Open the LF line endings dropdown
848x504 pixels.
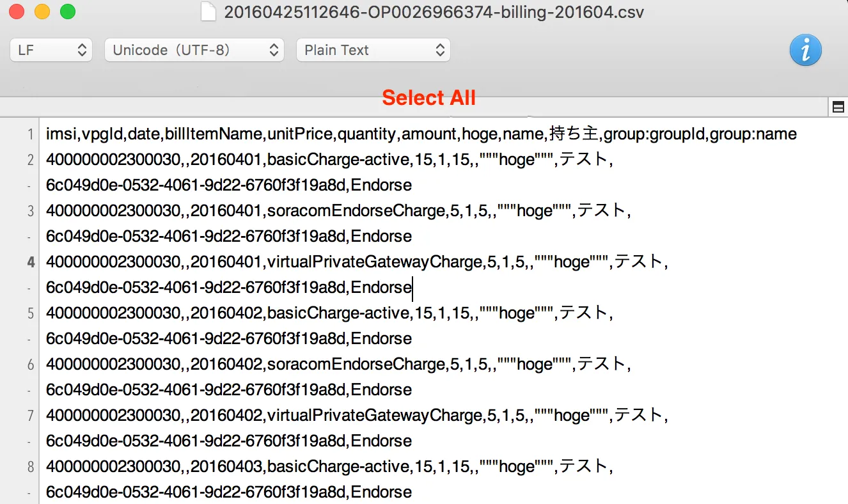51,50
